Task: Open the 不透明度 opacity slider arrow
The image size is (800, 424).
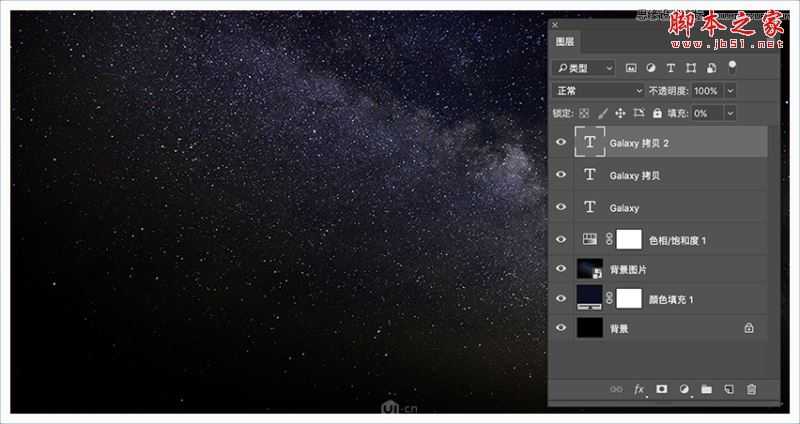Action: (731, 91)
